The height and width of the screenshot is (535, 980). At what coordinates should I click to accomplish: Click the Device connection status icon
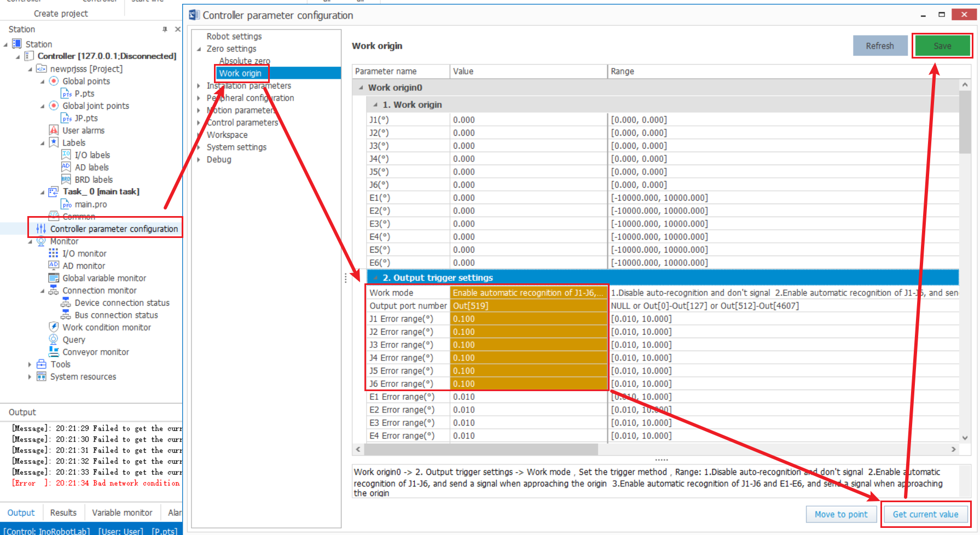click(x=66, y=303)
